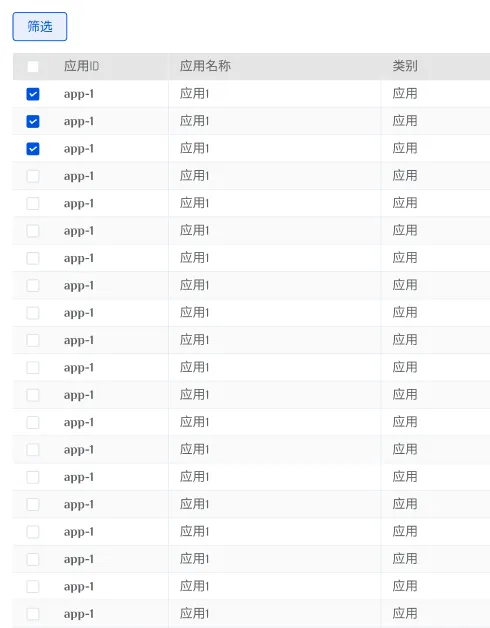Click the 筛选 filter button
Image resolution: width=490 pixels, height=628 pixels.
click(x=40, y=26)
